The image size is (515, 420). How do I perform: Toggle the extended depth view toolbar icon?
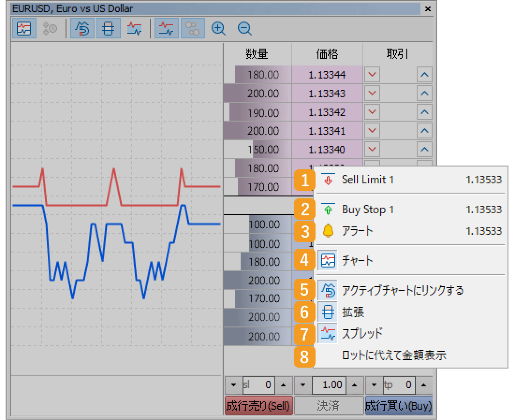coord(108,28)
